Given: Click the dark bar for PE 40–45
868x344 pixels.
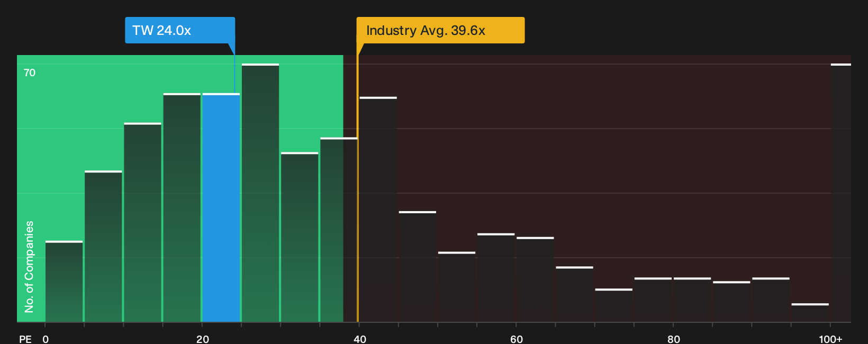Looking at the screenshot, I should [x=378, y=210].
